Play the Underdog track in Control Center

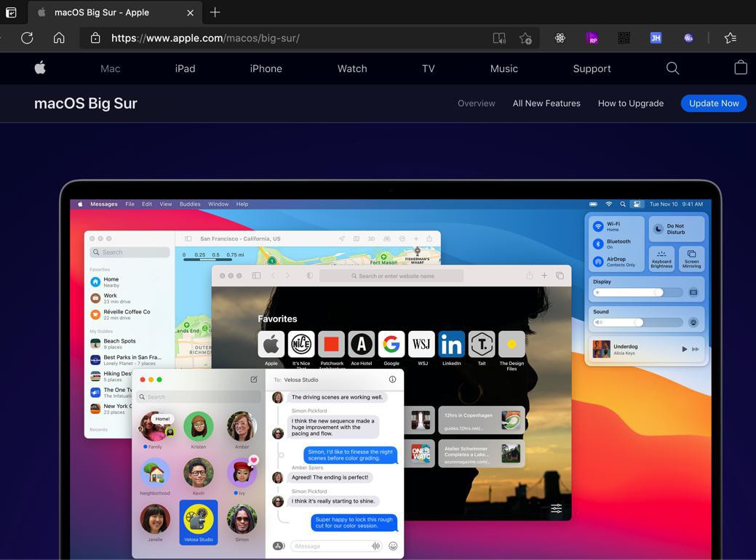point(684,349)
